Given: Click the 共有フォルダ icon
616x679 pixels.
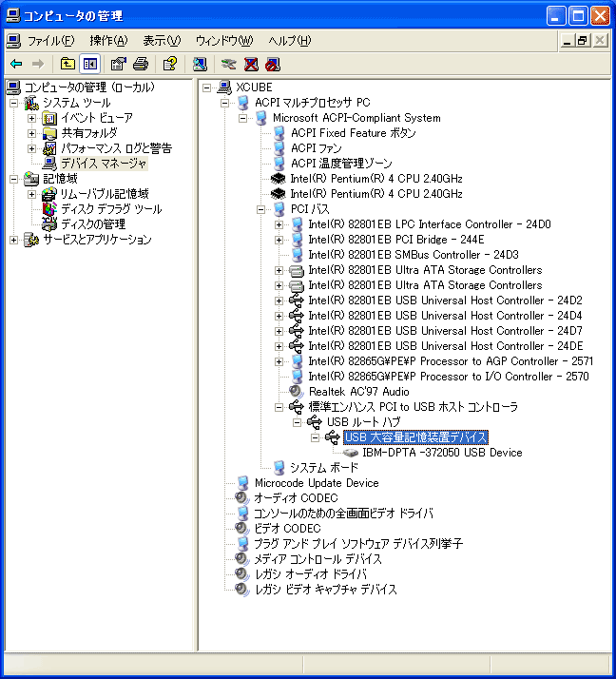Looking at the screenshot, I should [49, 133].
